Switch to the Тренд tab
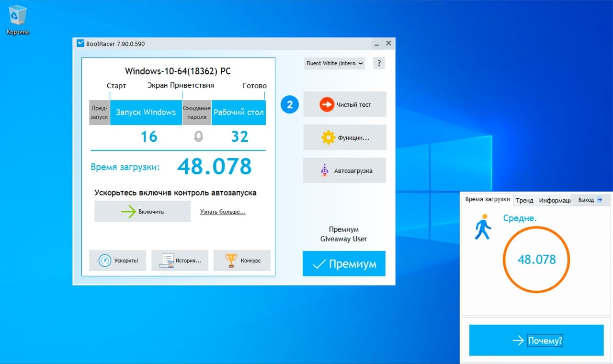The height and width of the screenshot is (364, 613). [524, 201]
